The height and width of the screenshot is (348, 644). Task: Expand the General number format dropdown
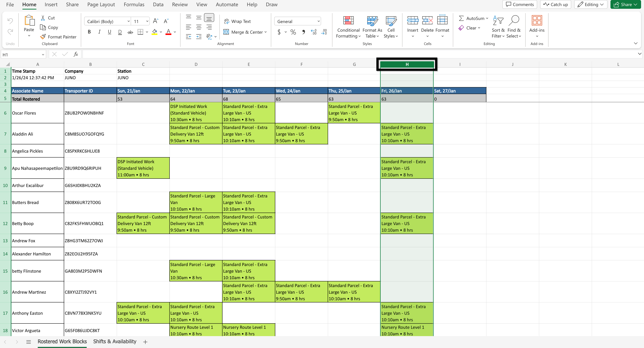318,21
